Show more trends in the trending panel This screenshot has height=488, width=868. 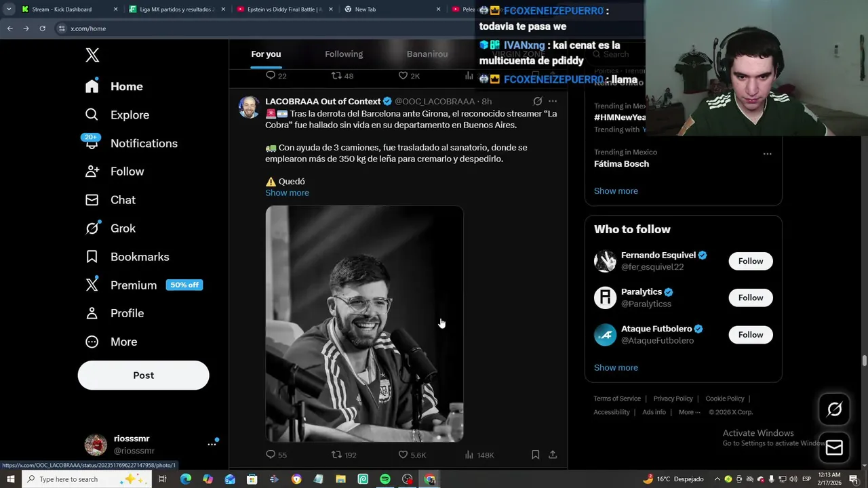(x=616, y=191)
